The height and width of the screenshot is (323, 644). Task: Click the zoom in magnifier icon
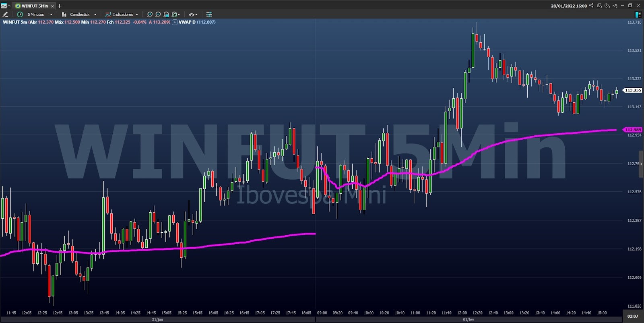[x=150, y=14]
